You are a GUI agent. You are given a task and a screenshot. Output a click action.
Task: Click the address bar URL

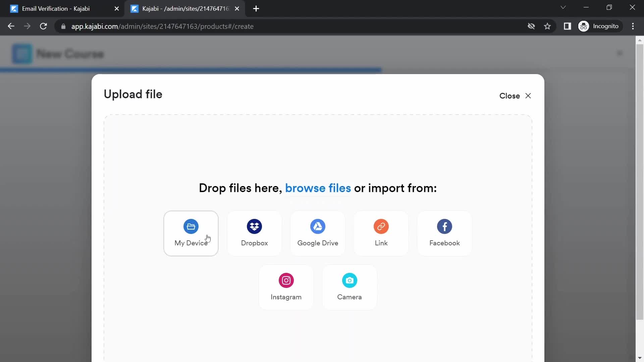point(162,26)
